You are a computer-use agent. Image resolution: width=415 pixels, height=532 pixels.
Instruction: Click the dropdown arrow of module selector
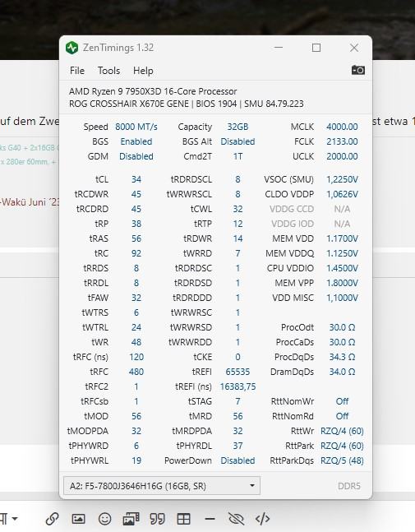pyautogui.click(x=252, y=486)
